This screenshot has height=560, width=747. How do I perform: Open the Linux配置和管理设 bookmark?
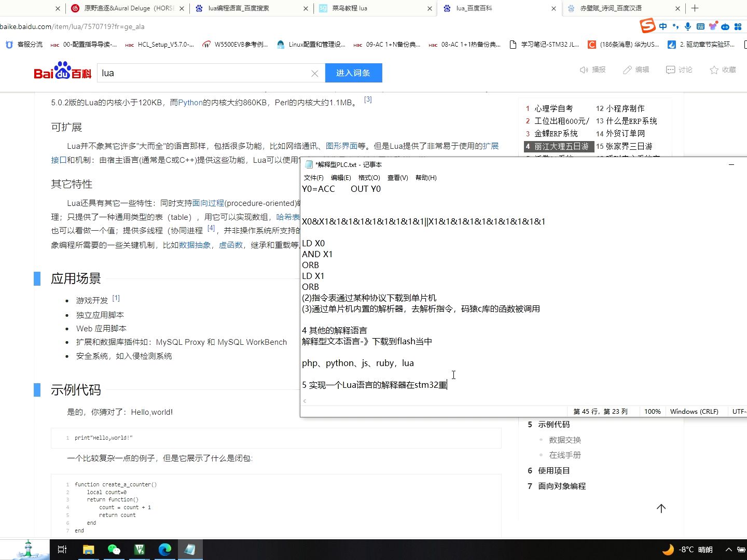click(x=311, y=45)
